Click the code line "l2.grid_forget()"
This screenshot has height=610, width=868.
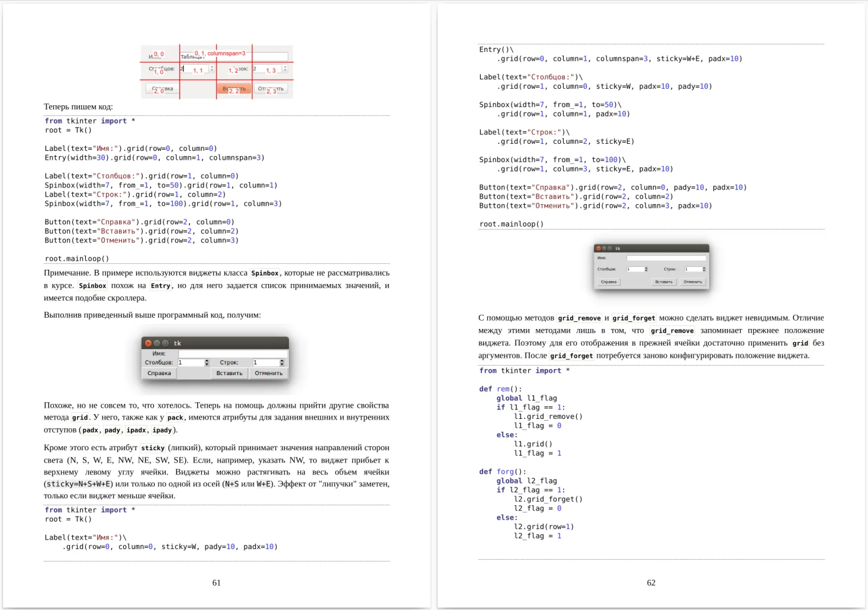548,499
